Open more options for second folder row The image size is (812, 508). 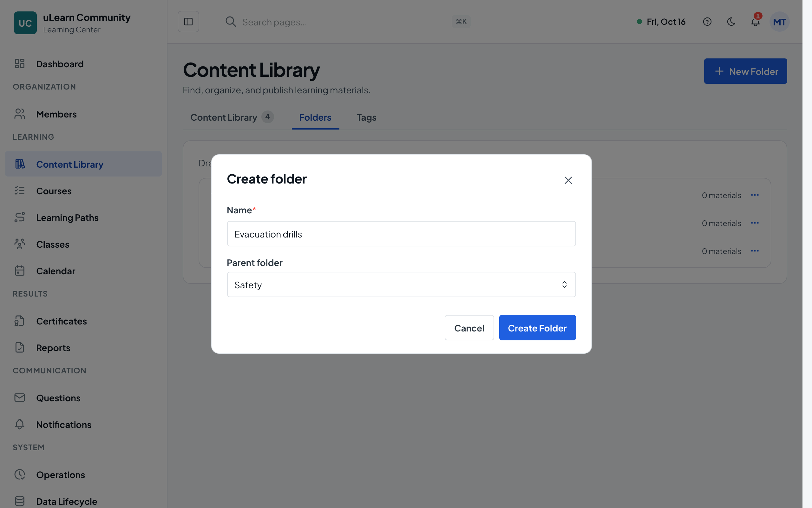pos(755,223)
